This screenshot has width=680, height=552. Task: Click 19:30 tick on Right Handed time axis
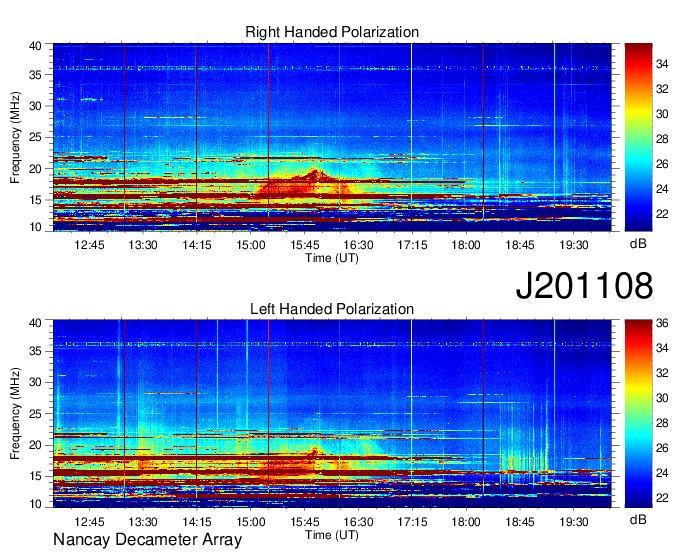(x=573, y=245)
